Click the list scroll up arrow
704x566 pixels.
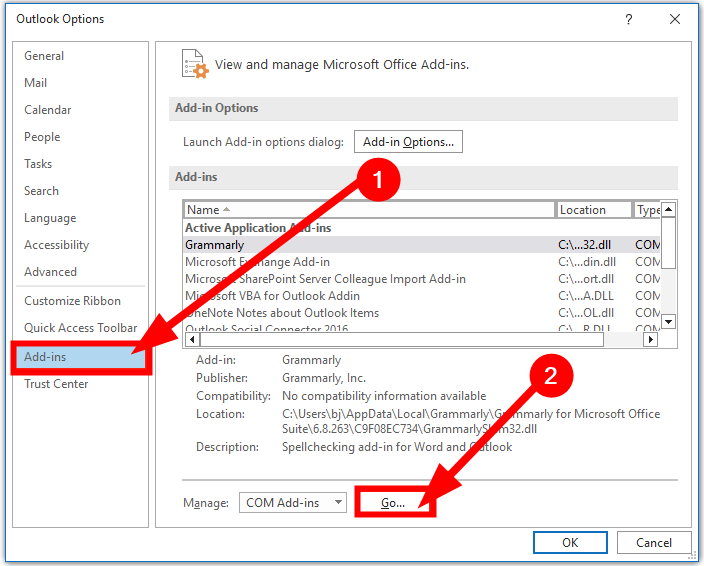669,209
